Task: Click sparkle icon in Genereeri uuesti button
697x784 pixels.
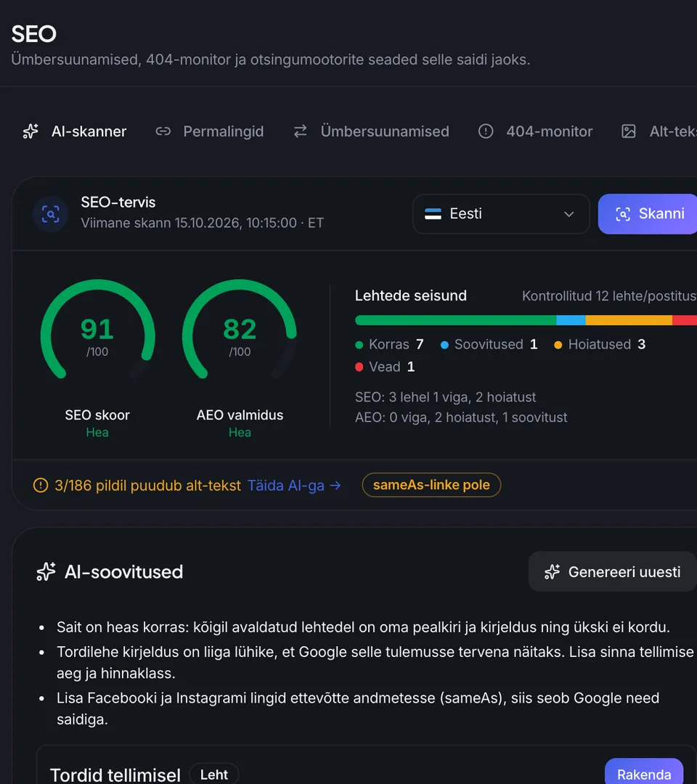Action: (x=552, y=571)
